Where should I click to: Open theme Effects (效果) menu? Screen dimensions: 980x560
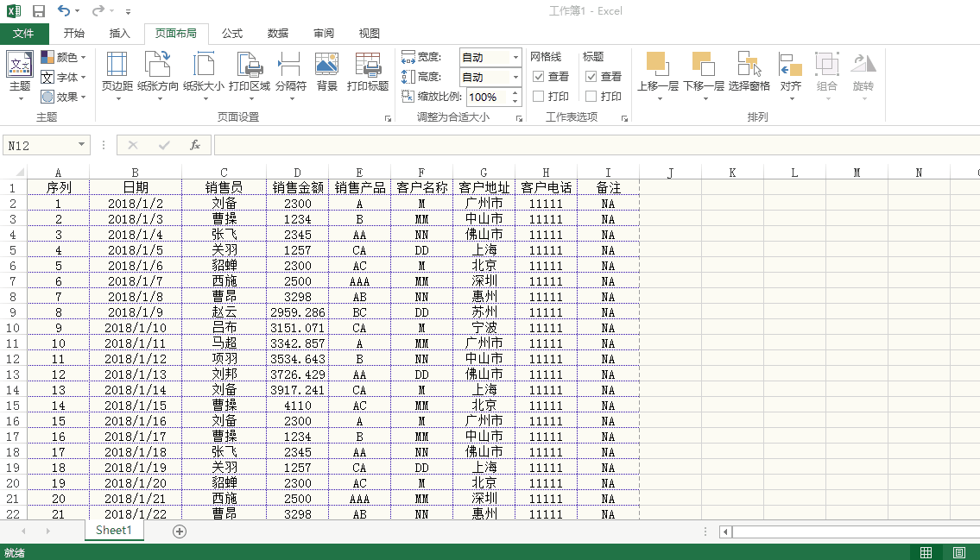[63, 97]
